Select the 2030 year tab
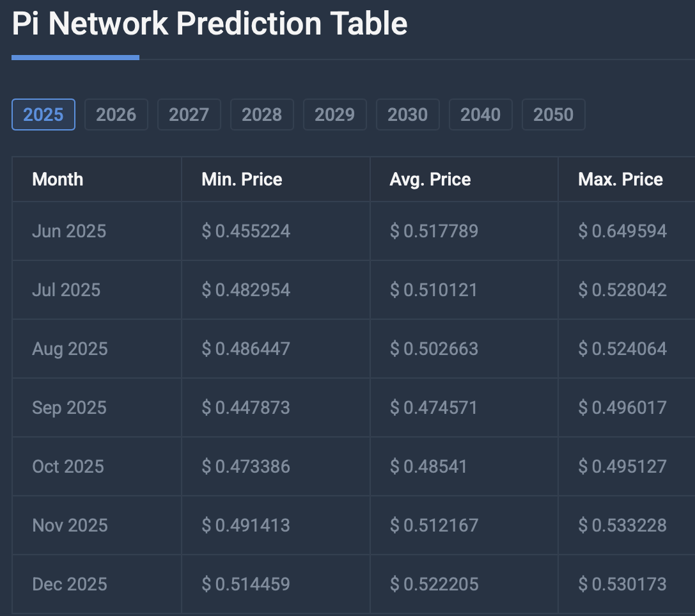Viewport: 695px width, 616px height. click(x=407, y=115)
